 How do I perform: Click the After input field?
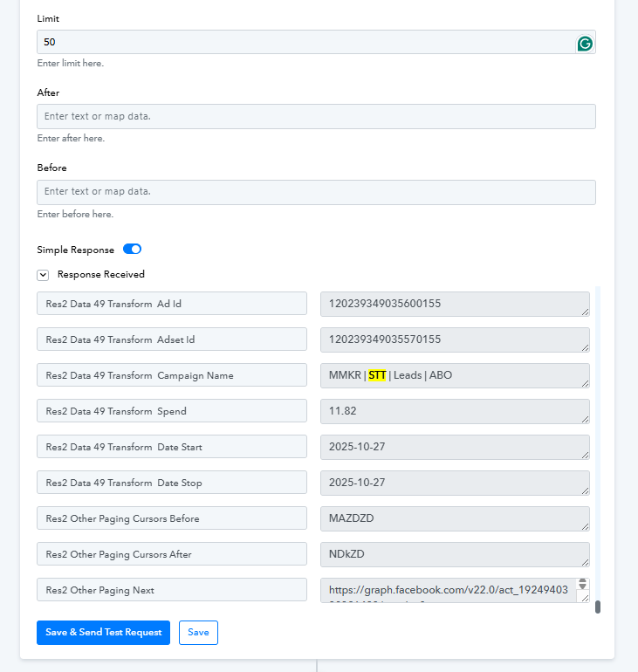pyautogui.click(x=316, y=117)
